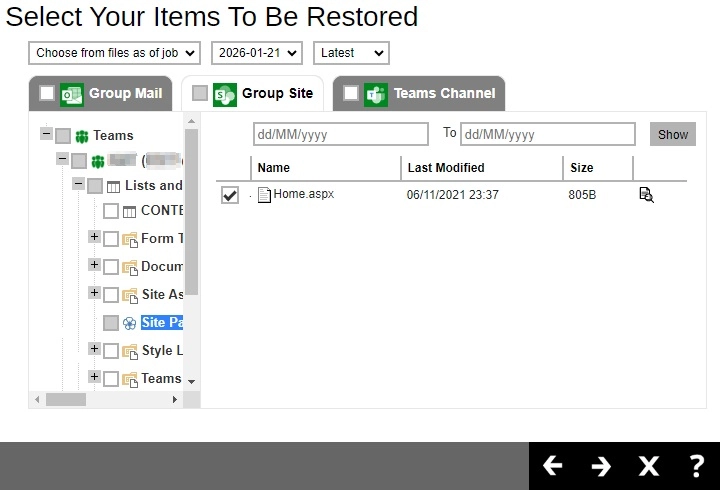Switch to the Group Site tab

pos(276,93)
